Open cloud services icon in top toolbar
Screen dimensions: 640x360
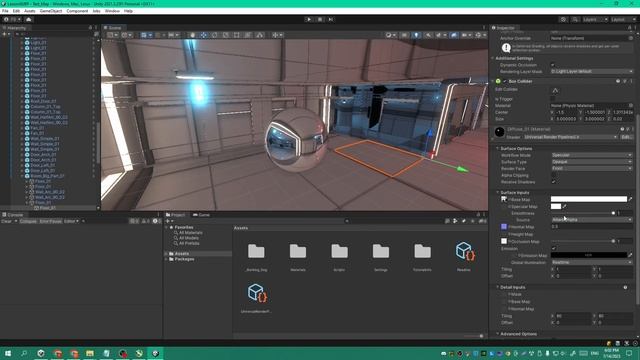[x=29, y=19]
